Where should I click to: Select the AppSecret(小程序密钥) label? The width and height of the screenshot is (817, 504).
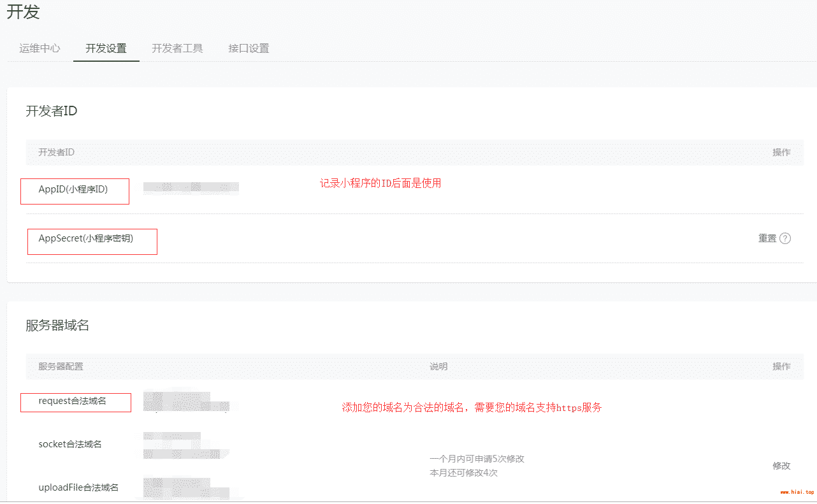tap(86, 238)
